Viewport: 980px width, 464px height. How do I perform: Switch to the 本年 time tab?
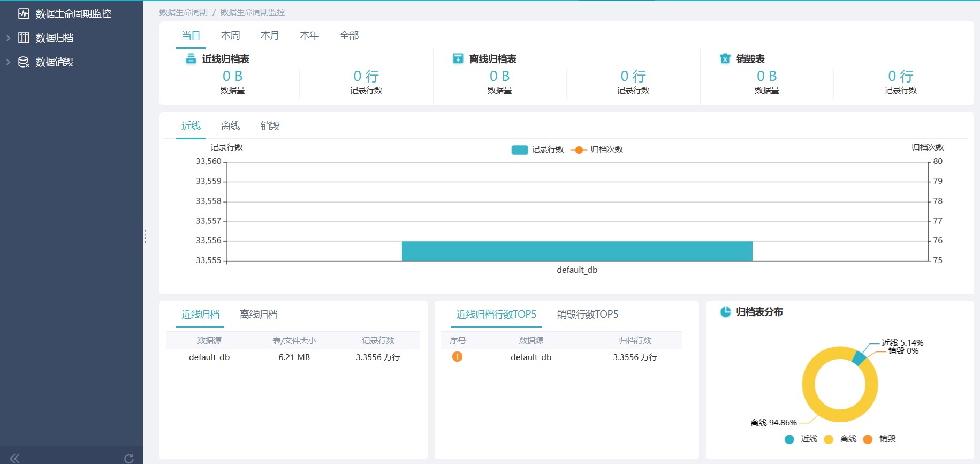pyautogui.click(x=309, y=35)
